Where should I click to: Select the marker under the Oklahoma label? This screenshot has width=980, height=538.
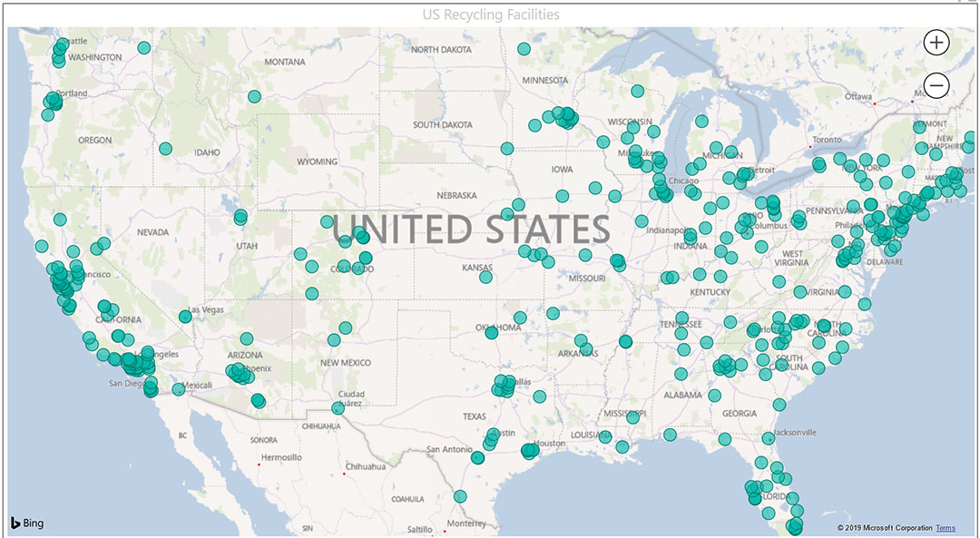click(x=492, y=333)
